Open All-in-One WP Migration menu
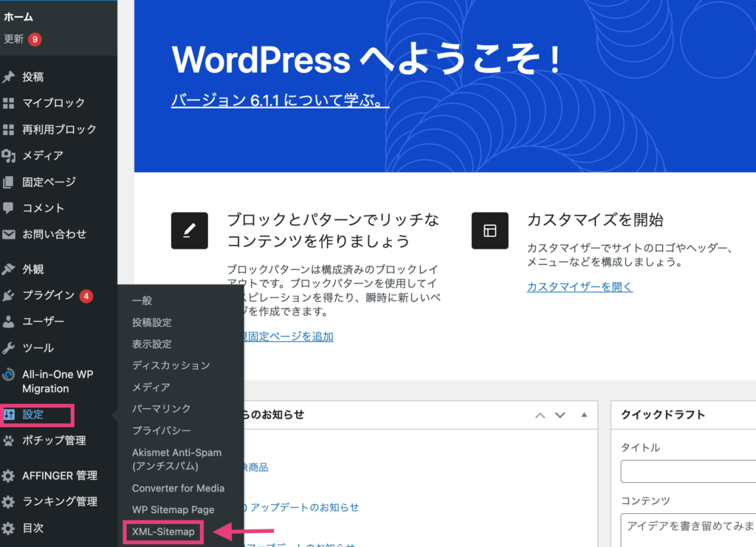The image size is (756, 547). click(x=58, y=381)
